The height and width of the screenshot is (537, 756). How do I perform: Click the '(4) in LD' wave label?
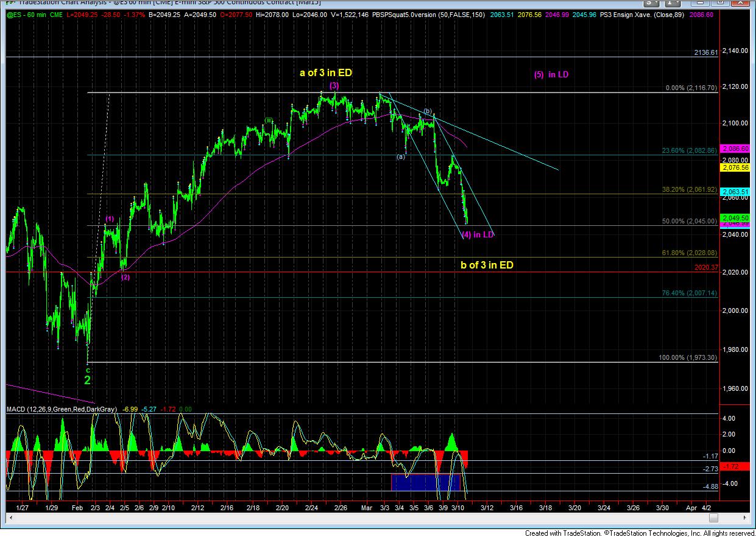click(x=478, y=234)
